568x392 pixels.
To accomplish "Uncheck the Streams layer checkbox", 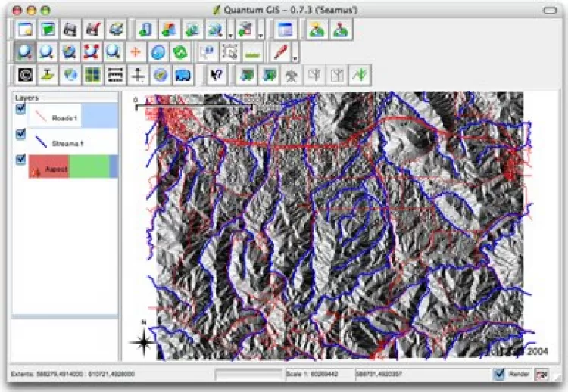I will point(21,135).
